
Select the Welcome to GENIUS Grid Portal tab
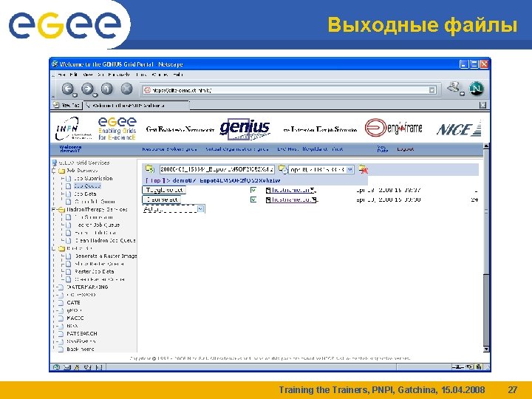pyautogui.click(x=137, y=106)
